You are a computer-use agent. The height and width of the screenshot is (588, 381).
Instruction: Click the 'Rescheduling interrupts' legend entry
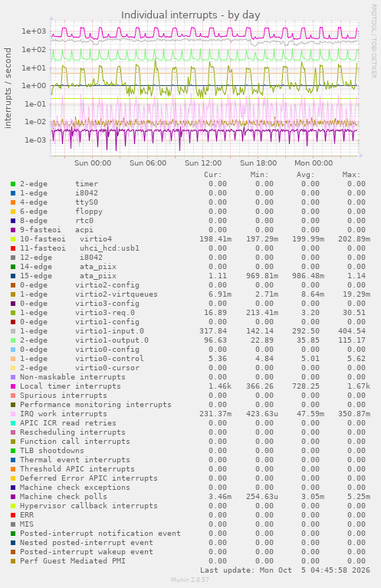click(x=73, y=432)
